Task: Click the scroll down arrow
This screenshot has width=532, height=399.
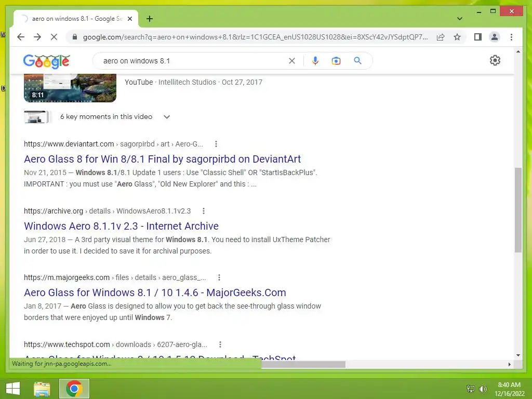Action: [x=518, y=355]
